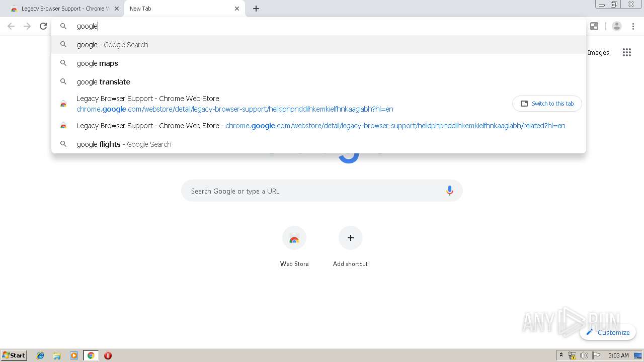Click the show desktop icon beside the clock
This screenshot has height=362, width=644.
pyautogui.click(x=638, y=355)
